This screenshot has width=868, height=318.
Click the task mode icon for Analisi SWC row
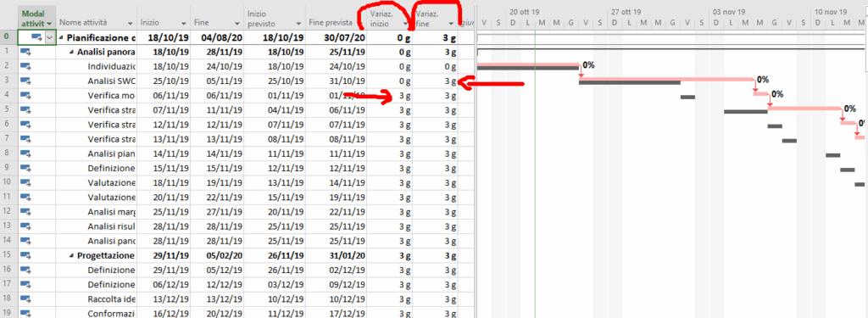click(25, 81)
